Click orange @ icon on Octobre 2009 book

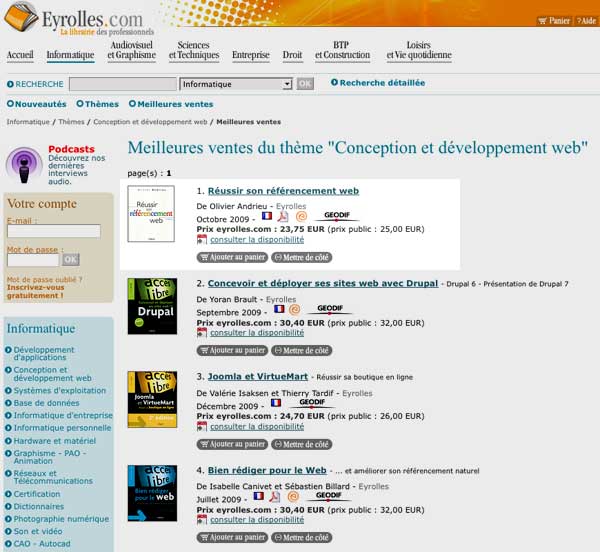(x=302, y=217)
